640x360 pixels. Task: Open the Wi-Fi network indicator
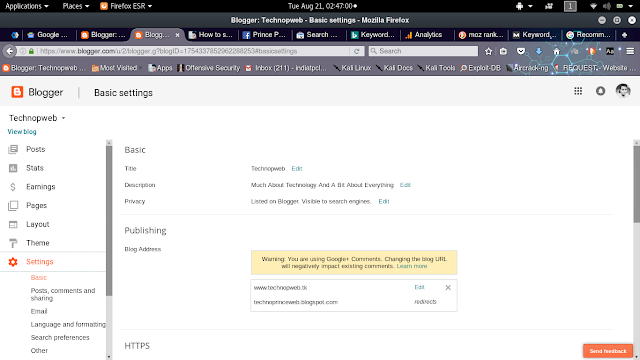(593, 6)
